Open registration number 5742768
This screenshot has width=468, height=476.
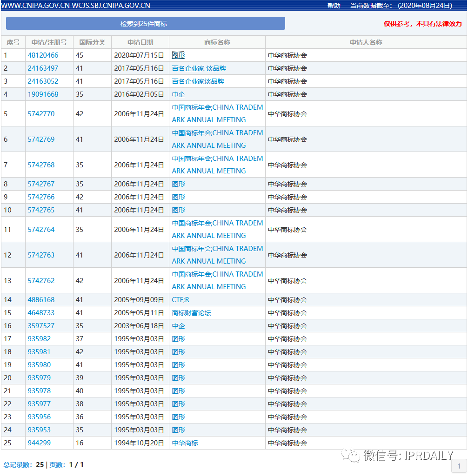click(x=41, y=165)
